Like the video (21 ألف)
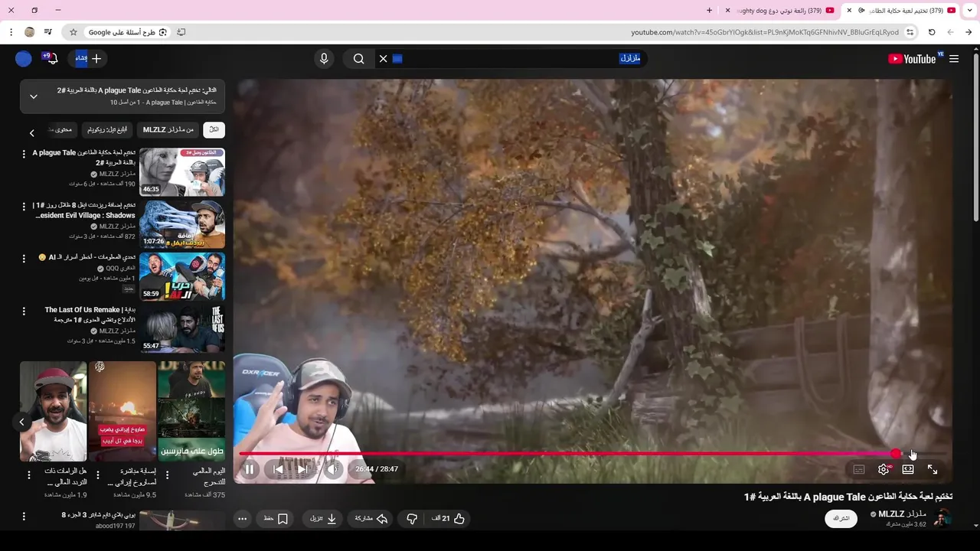Screen dimensions: 980x551 [x=449, y=519]
